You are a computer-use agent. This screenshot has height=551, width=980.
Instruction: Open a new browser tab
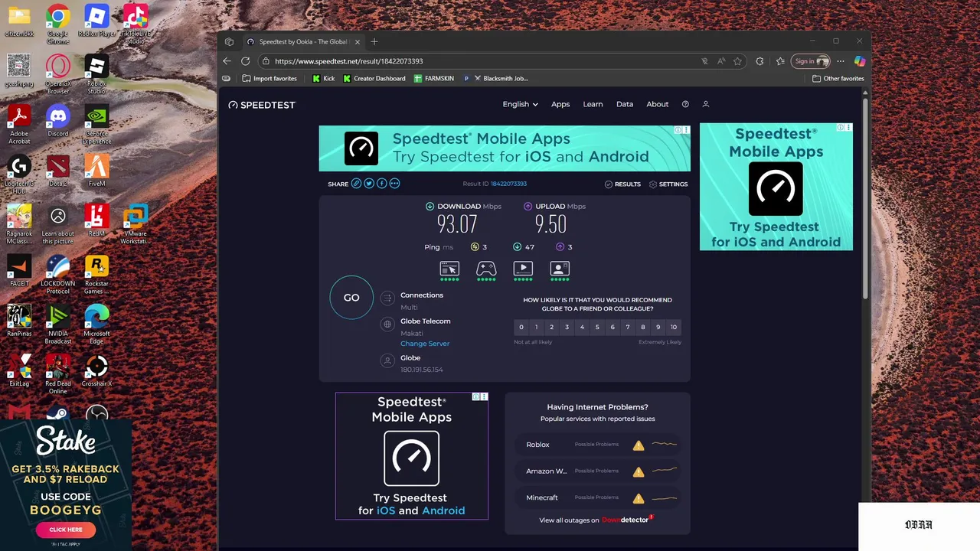(x=374, y=41)
